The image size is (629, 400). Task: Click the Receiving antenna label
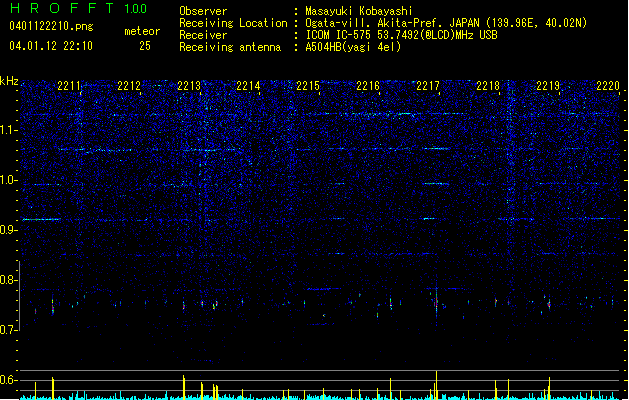click(230, 47)
